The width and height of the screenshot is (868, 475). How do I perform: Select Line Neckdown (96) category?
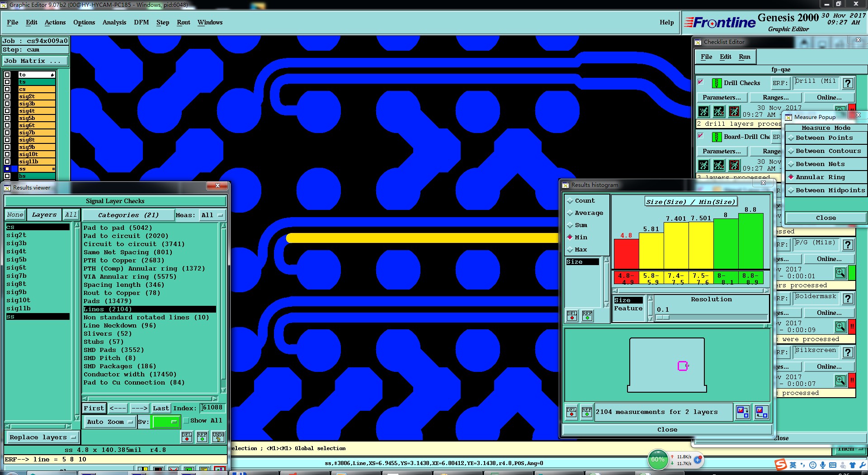[120, 326]
